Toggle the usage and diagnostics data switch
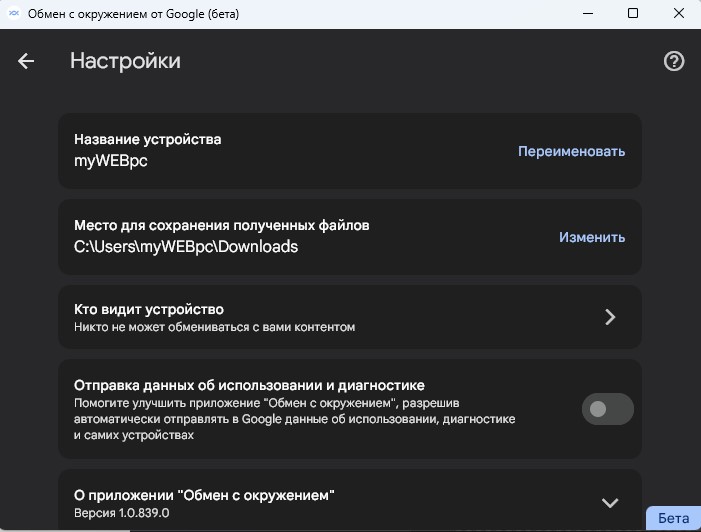 (608, 409)
